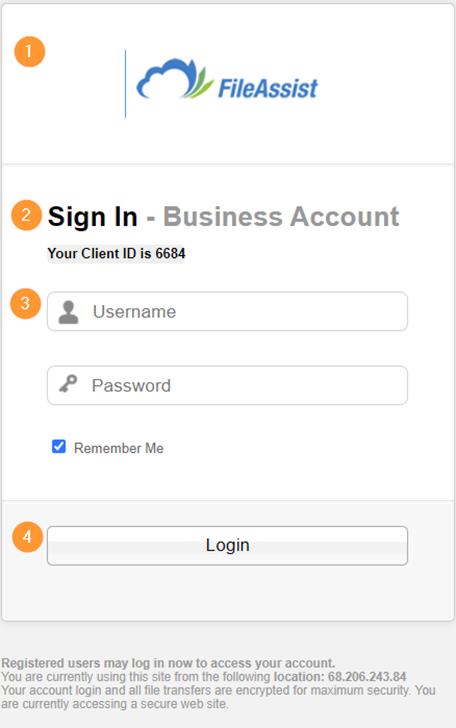The image size is (456, 728).
Task: Select the orange number 1 marker
Action: coord(30,52)
